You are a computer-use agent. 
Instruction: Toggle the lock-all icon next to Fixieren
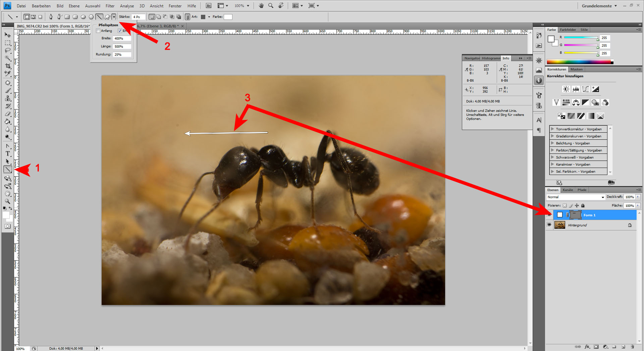click(x=583, y=206)
